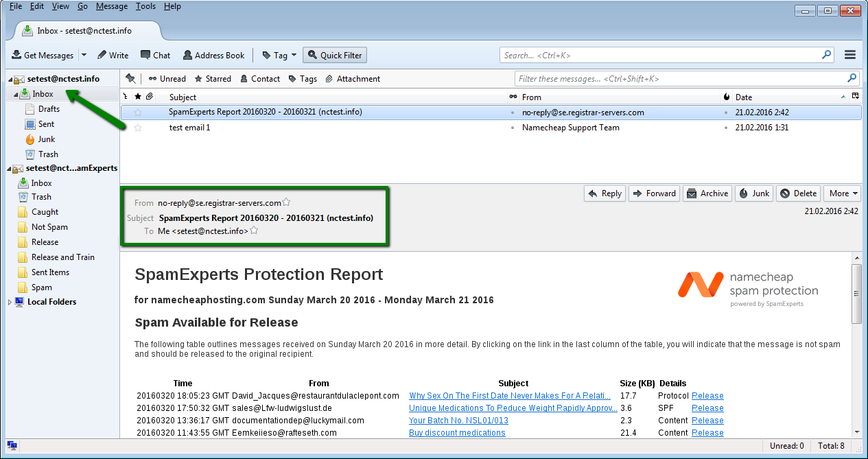This screenshot has width=868, height=459.
Task: Open the Go menu
Action: [x=82, y=6]
